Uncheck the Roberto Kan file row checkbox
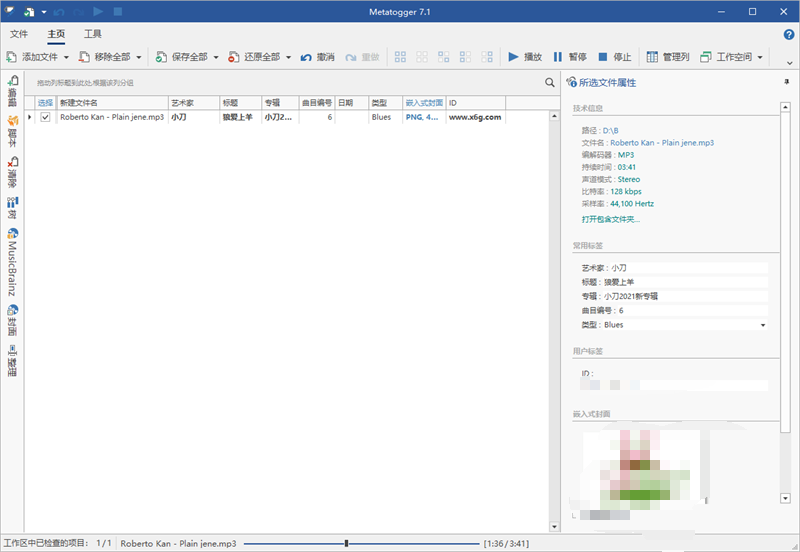The height and width of the screenshot is (552, 800). [x=45, y=117]
